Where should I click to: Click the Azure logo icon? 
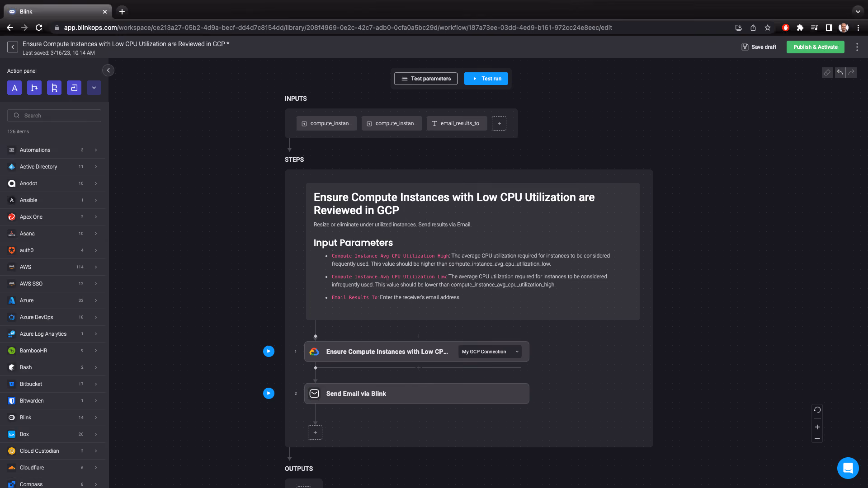point(12,300)
